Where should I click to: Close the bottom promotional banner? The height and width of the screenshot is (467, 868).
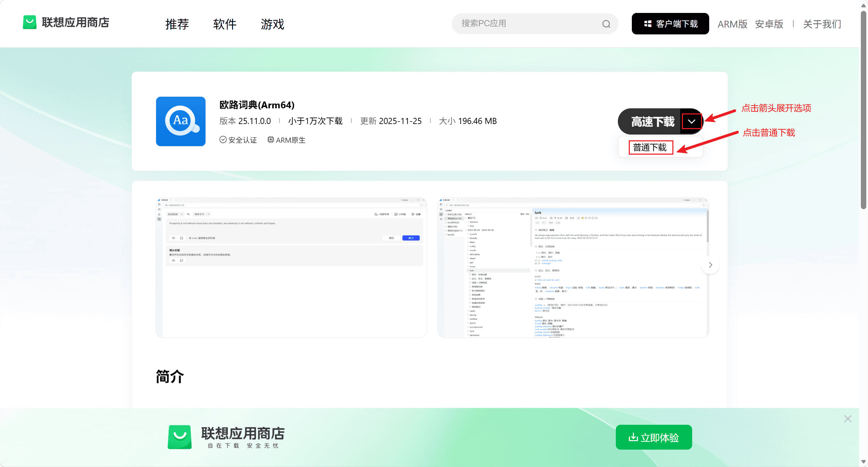848,419
